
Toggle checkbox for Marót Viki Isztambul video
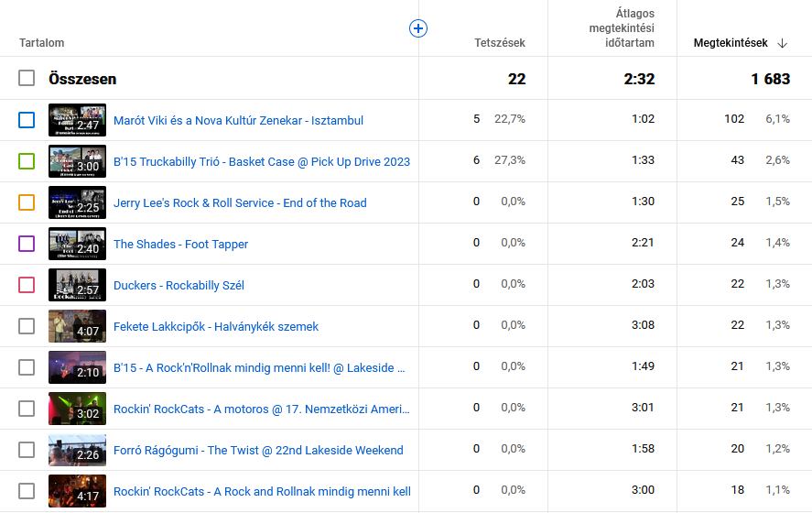(27, 120)
